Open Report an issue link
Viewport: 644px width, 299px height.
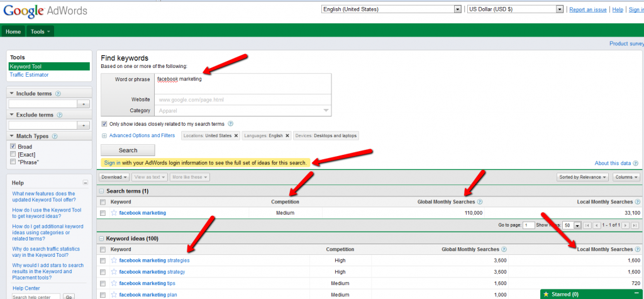pos(588,9)
